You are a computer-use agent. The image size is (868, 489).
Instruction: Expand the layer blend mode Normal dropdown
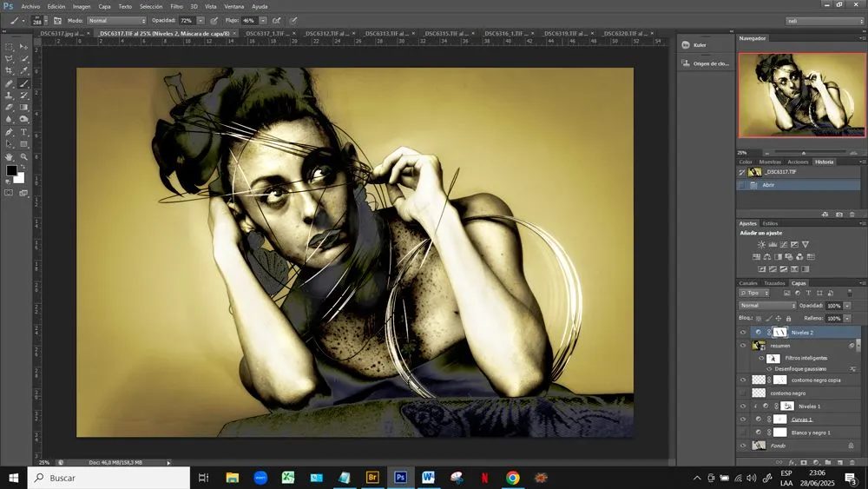767,305
